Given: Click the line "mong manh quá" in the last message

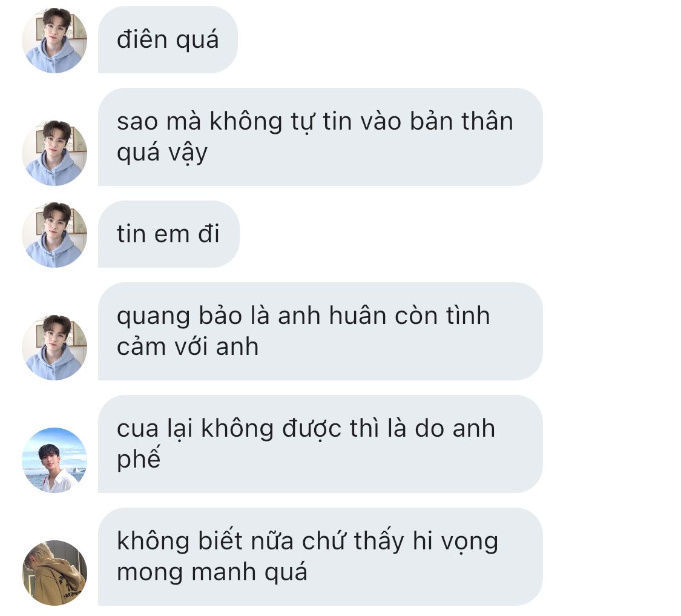Looking at the screenshot, I should (x=212, y=572).
